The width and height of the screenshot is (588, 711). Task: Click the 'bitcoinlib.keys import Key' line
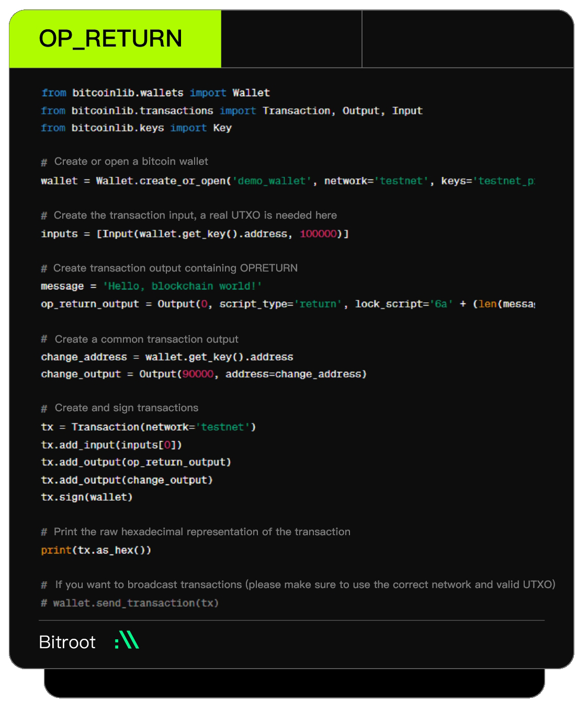coord(136,128)
